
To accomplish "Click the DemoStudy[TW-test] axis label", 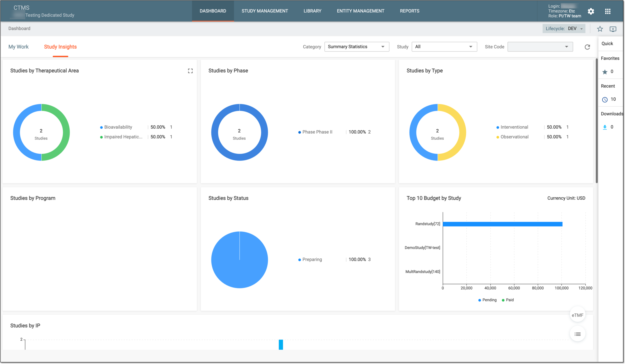I will [422, 248].
